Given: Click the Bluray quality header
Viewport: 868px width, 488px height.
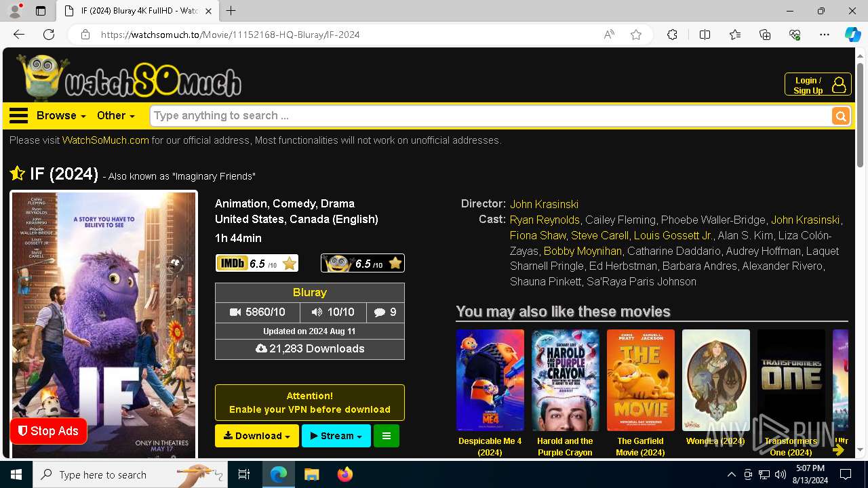Looking at the screenshot, I should pos(310,292).
